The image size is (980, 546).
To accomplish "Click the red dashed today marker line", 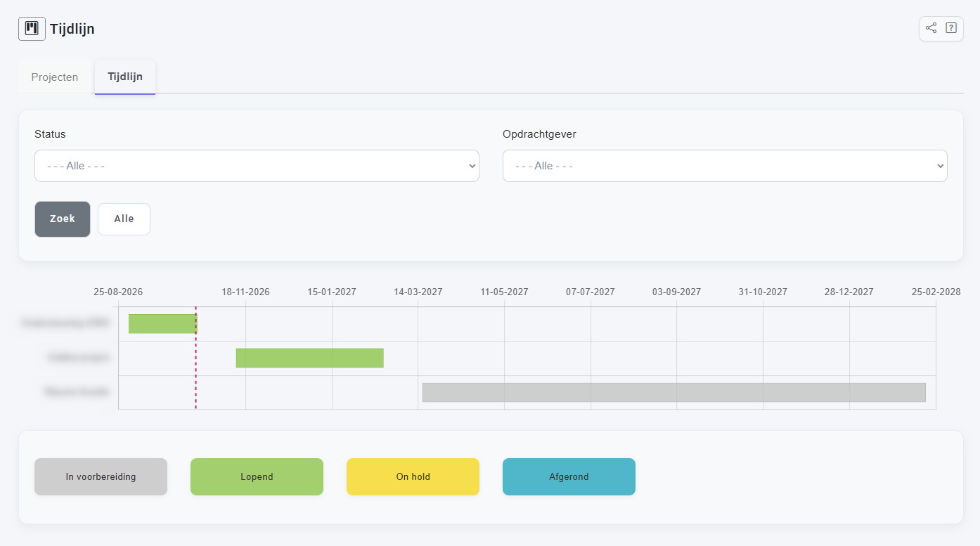I will (195, 358).
